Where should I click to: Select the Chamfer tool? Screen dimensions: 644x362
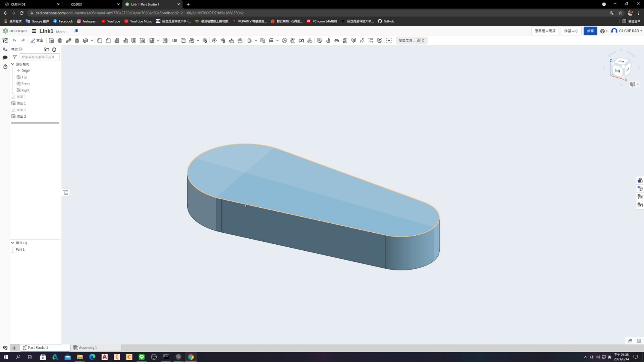pos(108,40)
